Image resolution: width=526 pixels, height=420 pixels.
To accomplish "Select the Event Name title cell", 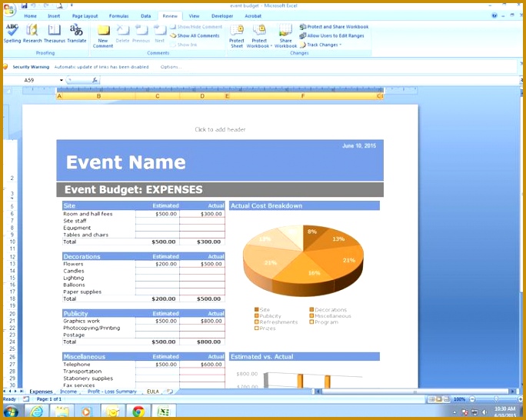I will click(x=125, y=162).
